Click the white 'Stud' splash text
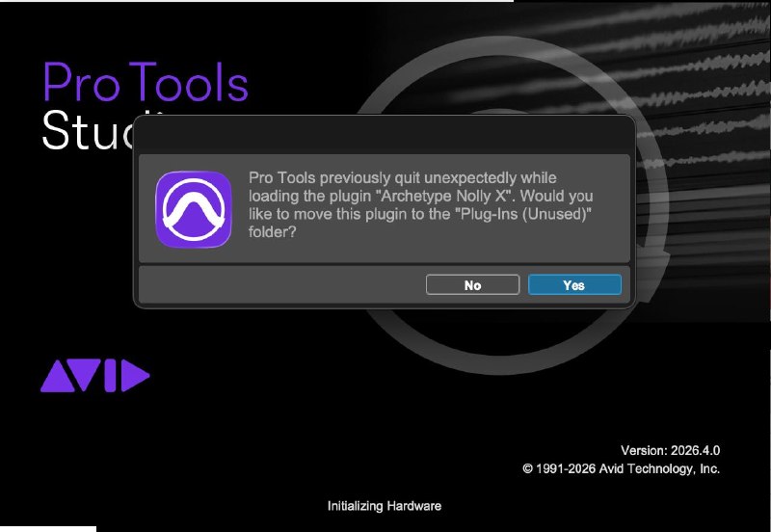771x532 pixels. 88,130
